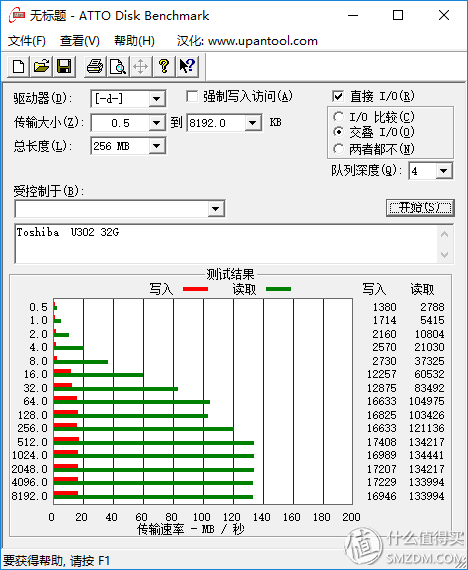The image size is (468, 570).
Task: Click read value 134441 in results
Action: (427, 455)
